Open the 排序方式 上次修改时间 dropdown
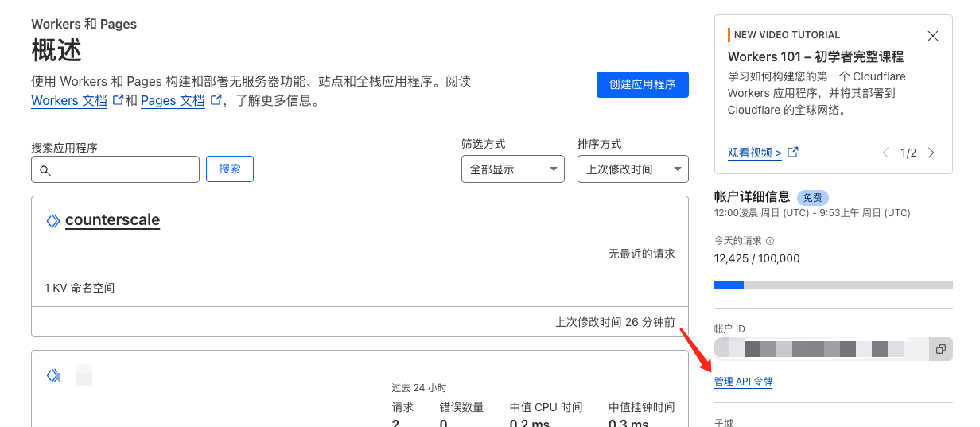 (x=633, y=169)
